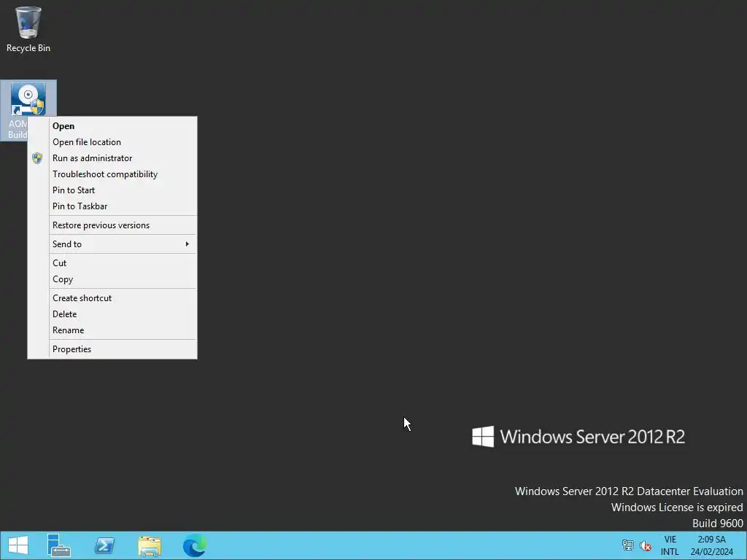Click the network status tray icon

pyautogui.click(x=628, y=545)
